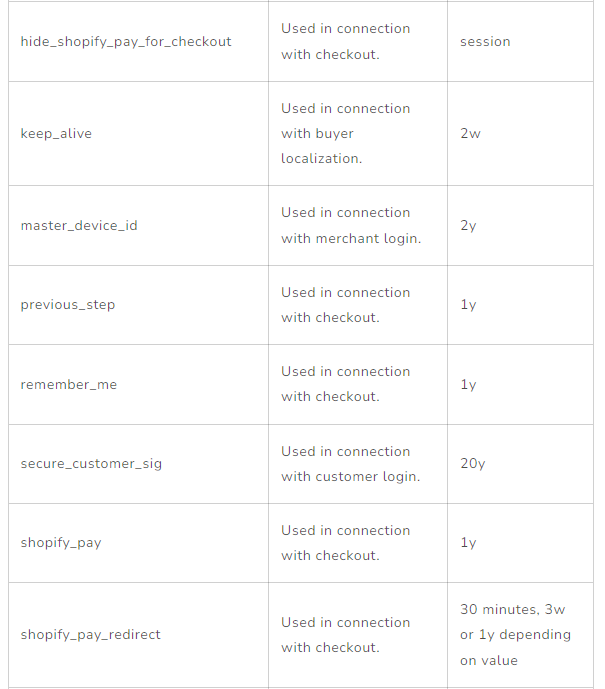Image resolution: width=605 pixels, height=689 pixels.
Task: Click the "30 minutes, 3w or 1y" duration text
Action: pos(515,635)
